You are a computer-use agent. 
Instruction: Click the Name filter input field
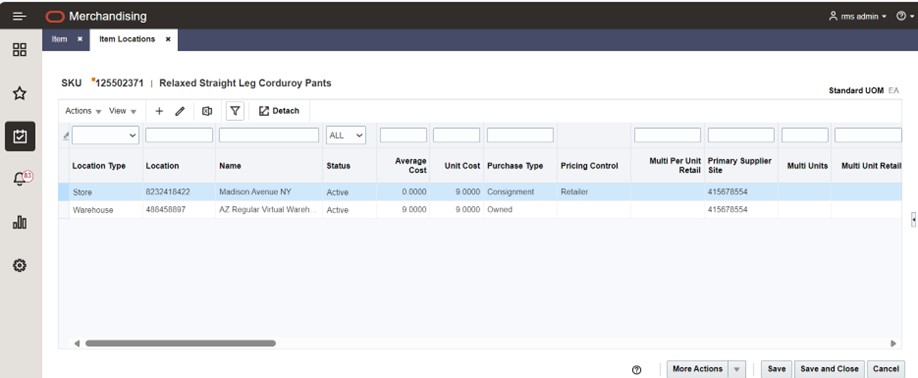(x=269, y=135)
